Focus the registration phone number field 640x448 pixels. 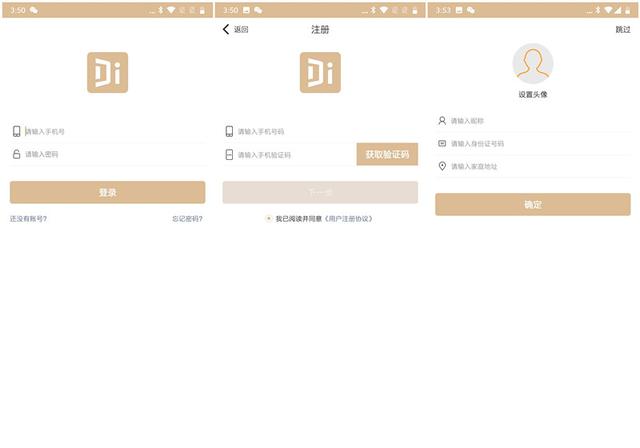click(x=320, y=131)
